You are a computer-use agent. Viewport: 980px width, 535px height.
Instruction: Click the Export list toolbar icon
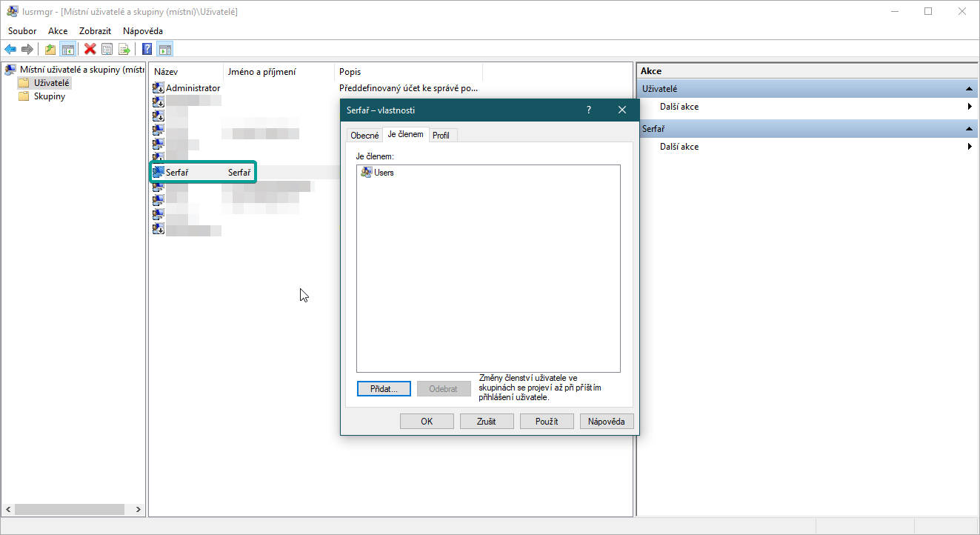coord(124,50)
